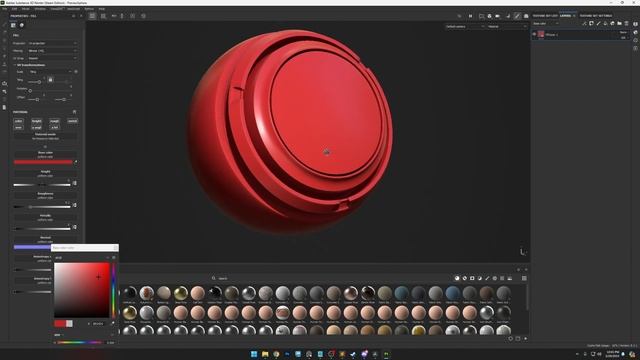Open the UV Wrap dropdown
The image size is (640, 360).
[x=52, y=58]
